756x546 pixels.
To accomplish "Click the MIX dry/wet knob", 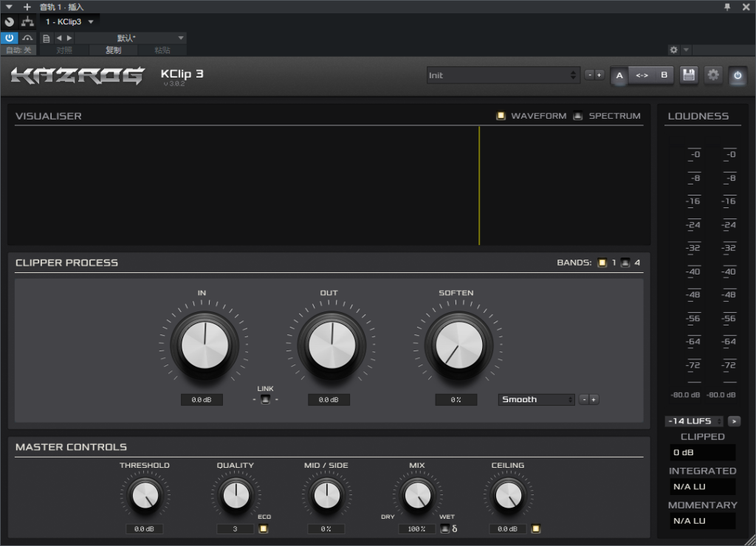I will point(418,495).
